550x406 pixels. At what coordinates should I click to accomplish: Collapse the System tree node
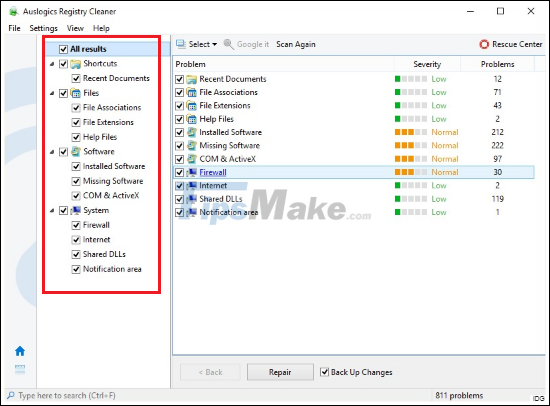point(52,211)
